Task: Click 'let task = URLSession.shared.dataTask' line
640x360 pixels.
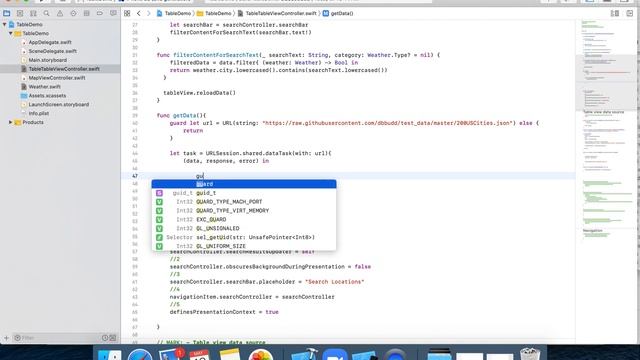Action: pyautogui.click(x=251, y=153)
